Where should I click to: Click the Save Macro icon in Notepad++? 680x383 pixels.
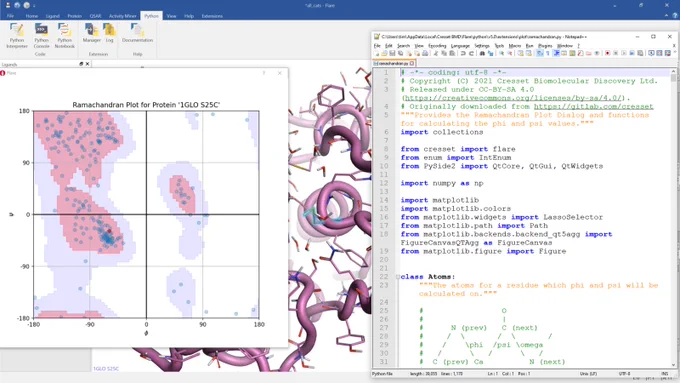[639, 53]
